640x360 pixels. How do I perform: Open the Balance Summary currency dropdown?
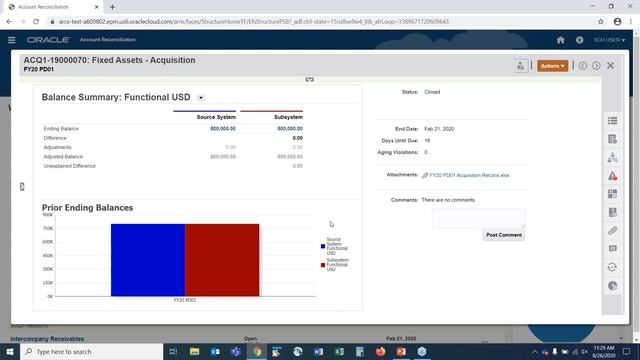[x=200, y=98]
